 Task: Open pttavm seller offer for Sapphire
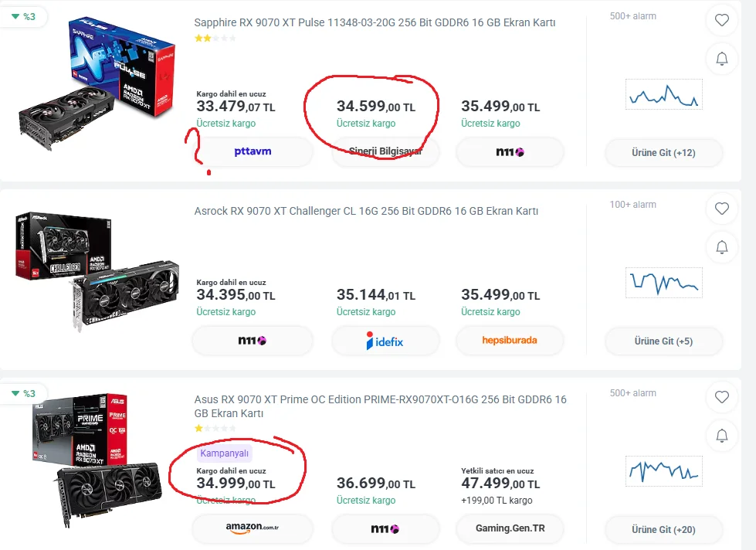click(253, 151)
